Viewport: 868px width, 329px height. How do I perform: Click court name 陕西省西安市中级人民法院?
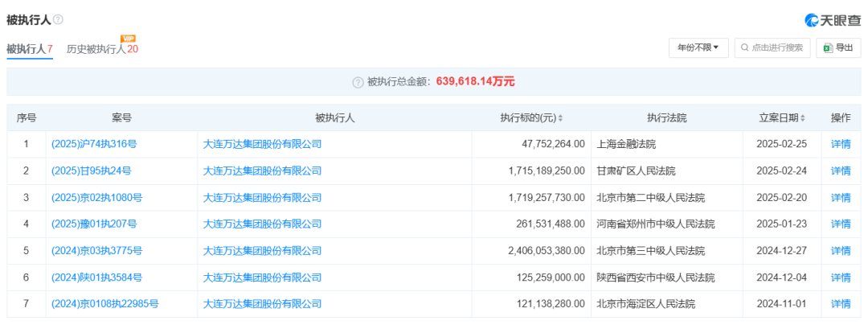tap(656, 277)
